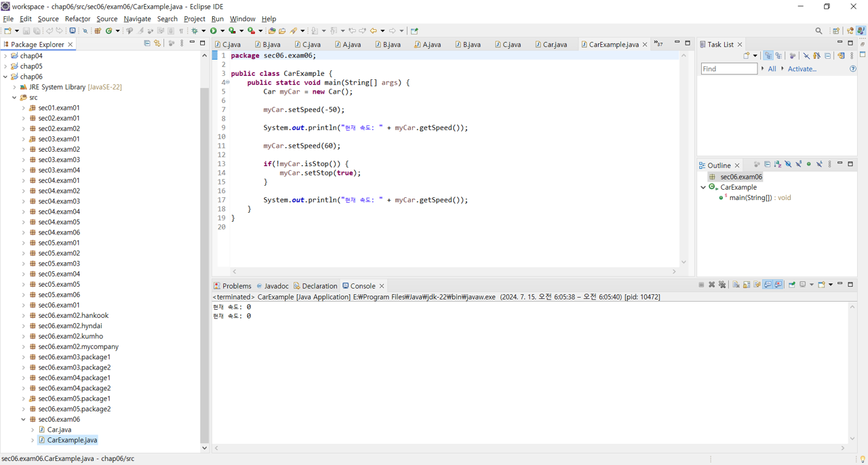The height and width of the screenshot is (465, 868).
Task: Collapse the chap06 project
Action: 5,77
